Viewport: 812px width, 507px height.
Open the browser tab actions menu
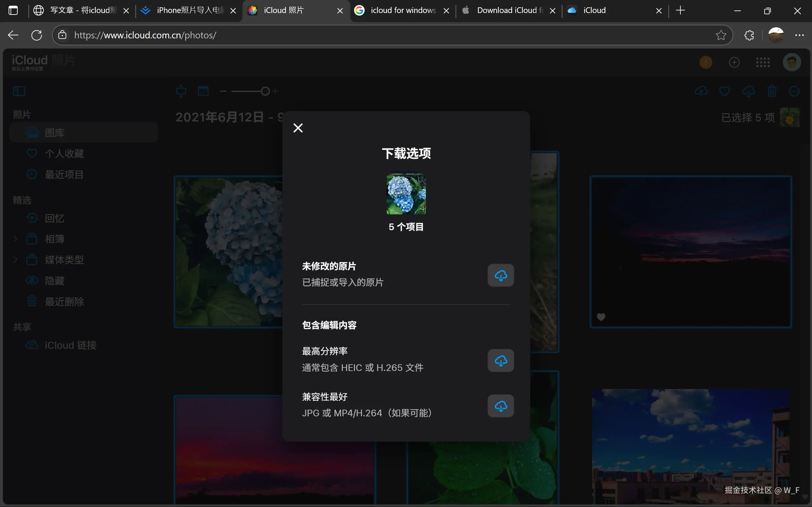coord(13,10)
